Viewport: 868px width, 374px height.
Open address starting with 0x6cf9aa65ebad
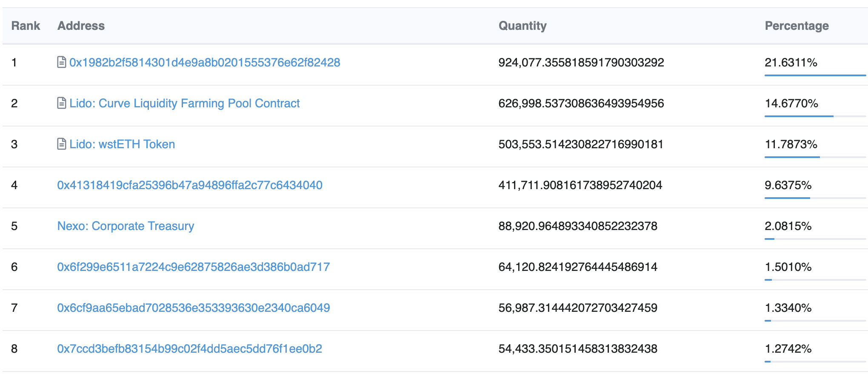point(194,308)
